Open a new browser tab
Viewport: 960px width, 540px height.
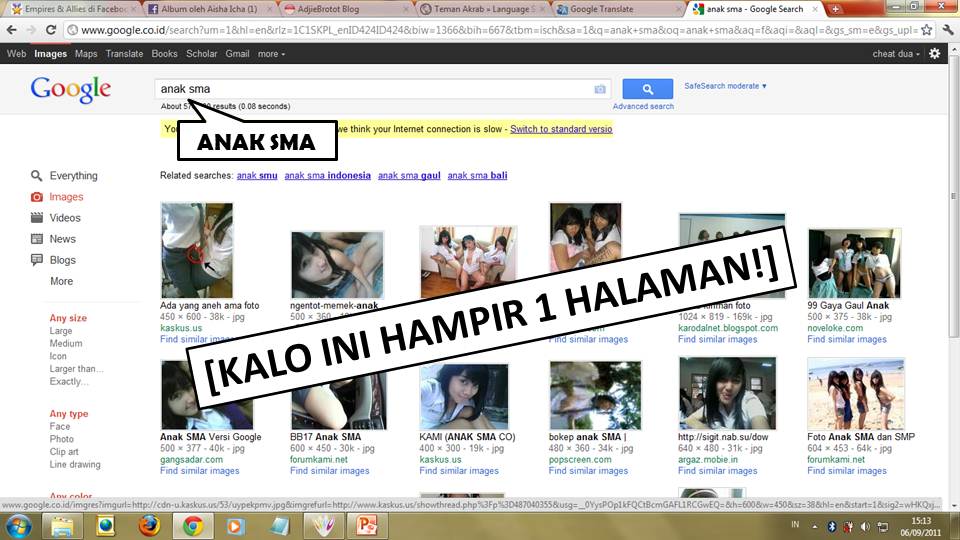[x=835, y=9]
